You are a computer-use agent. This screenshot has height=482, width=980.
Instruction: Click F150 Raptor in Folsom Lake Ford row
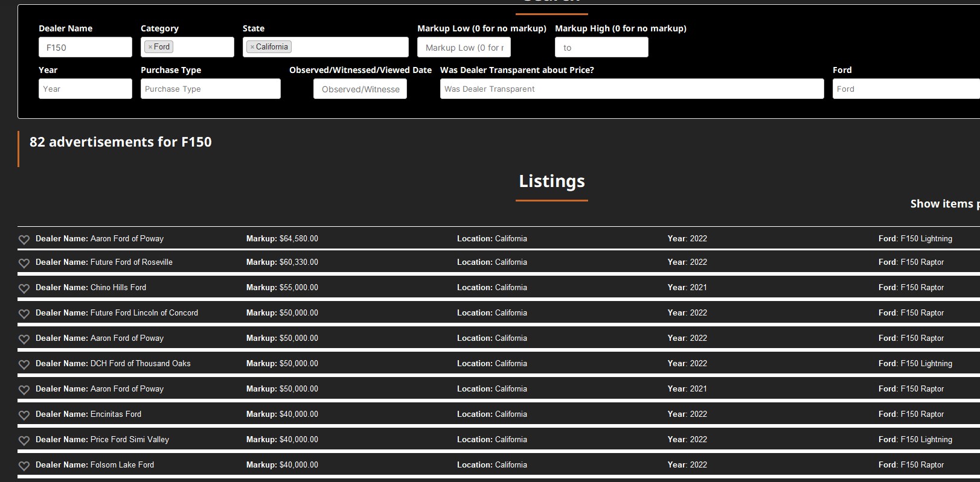pos(922,465)
